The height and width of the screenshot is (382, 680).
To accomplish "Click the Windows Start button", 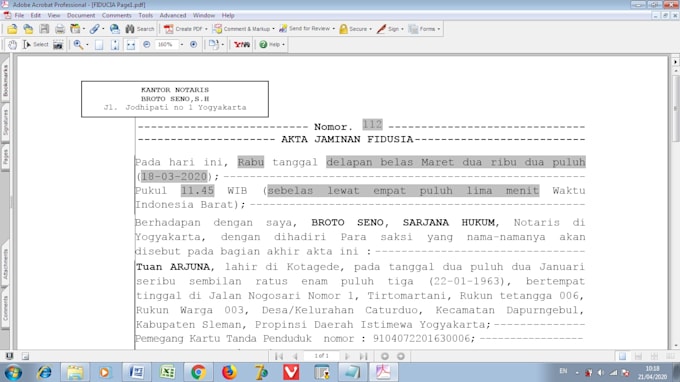I will click(x=13, y=372).
